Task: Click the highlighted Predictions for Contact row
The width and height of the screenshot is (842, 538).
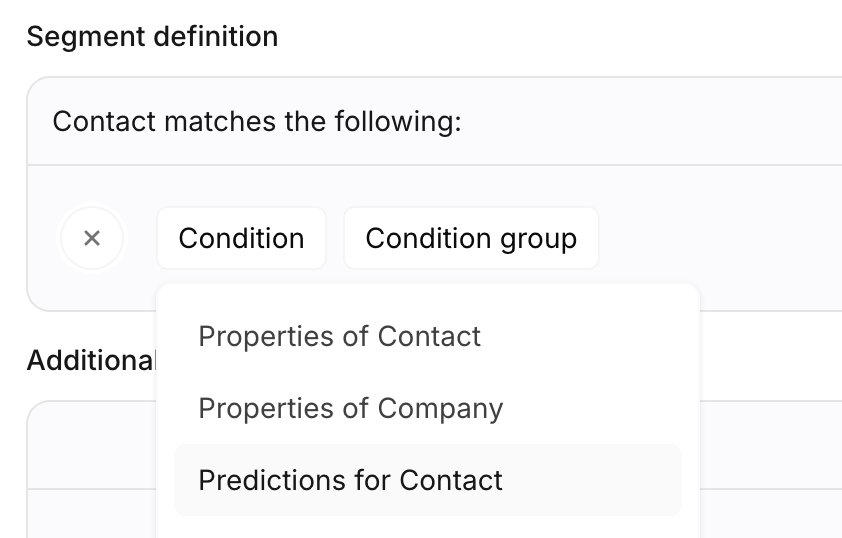Action: [427, 480]
